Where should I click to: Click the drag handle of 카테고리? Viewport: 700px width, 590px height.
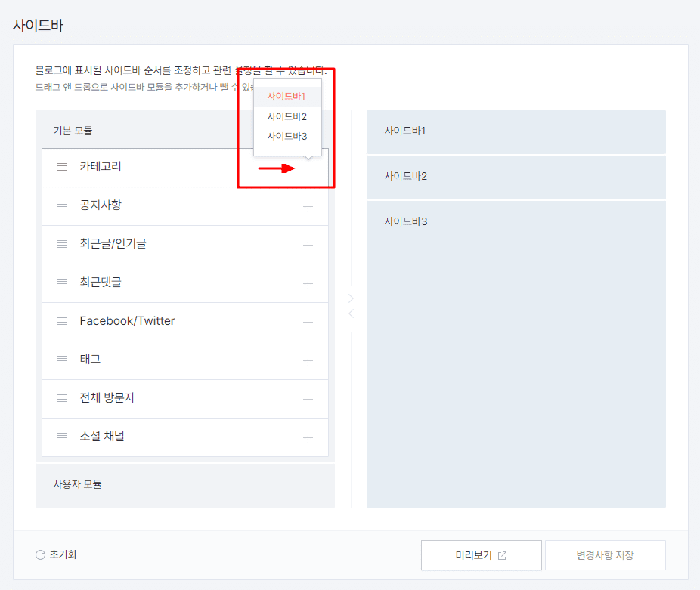[61, 167]
